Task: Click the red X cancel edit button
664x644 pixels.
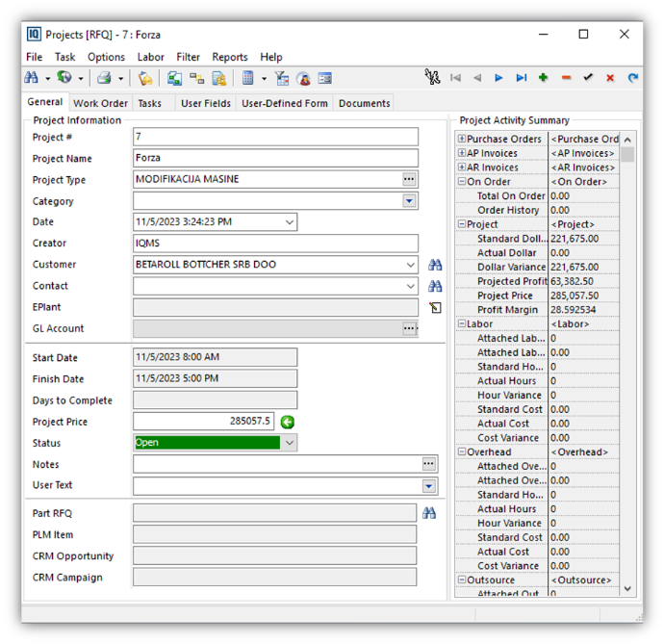Action: tap(610, 78)
